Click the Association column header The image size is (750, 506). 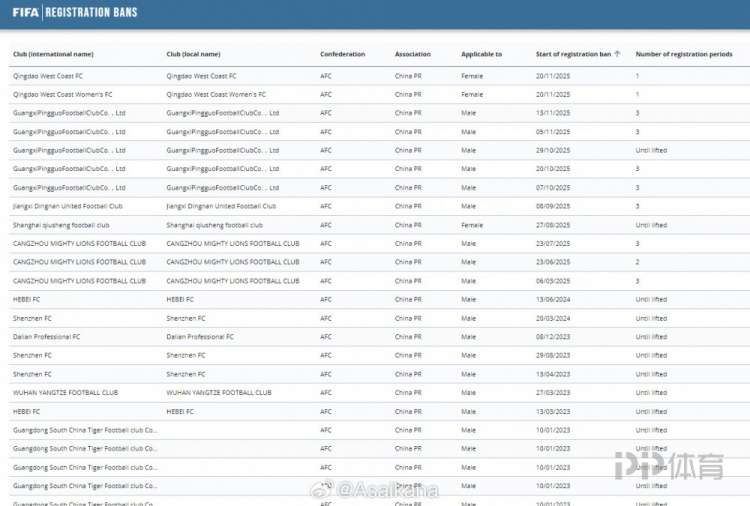413,54
